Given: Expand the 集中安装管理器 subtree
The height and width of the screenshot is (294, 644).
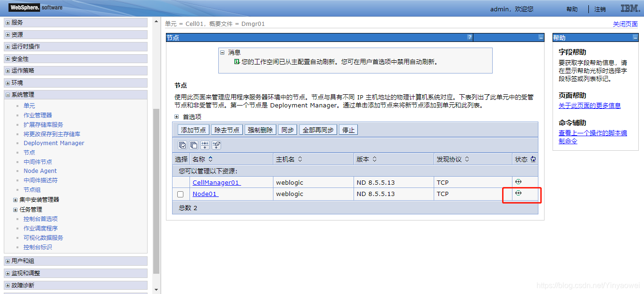Looking at the screenshot, I should click(x=16, y=200).
